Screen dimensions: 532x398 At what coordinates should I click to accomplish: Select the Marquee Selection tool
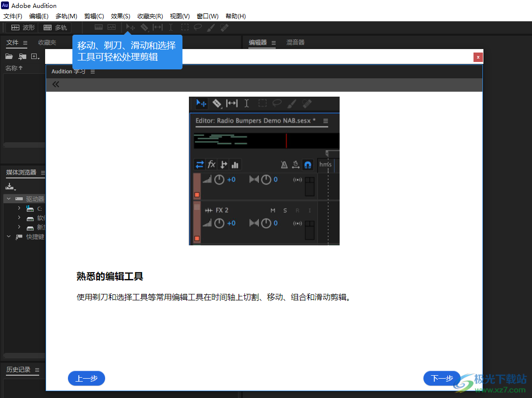click(184, 27)
